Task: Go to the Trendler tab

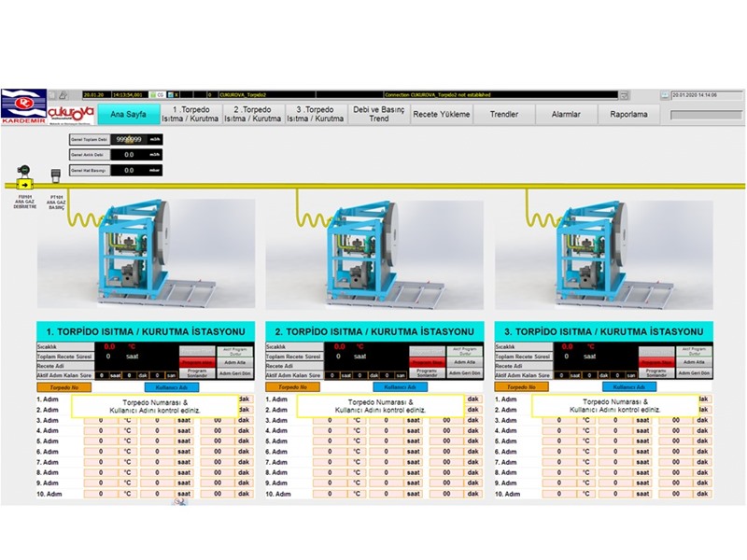Action: 504,114
